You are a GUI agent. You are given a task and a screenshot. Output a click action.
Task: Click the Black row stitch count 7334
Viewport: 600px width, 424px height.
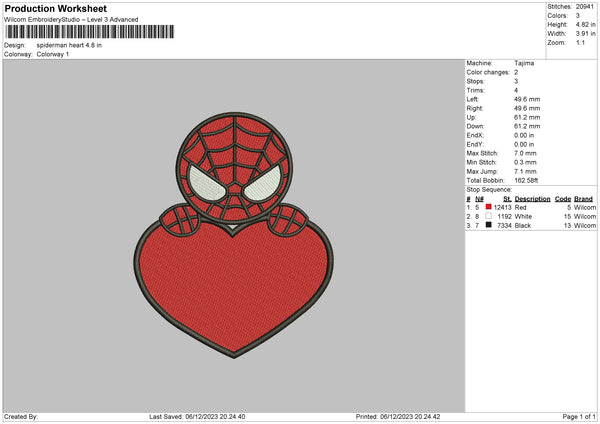pyautogui.click(x=504, y=226)
